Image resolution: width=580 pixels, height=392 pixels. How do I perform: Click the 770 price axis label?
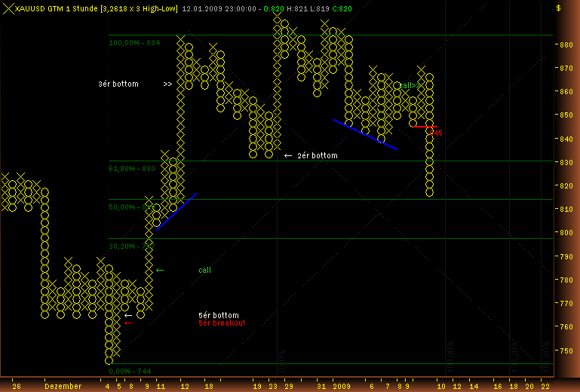coord(565,304)
